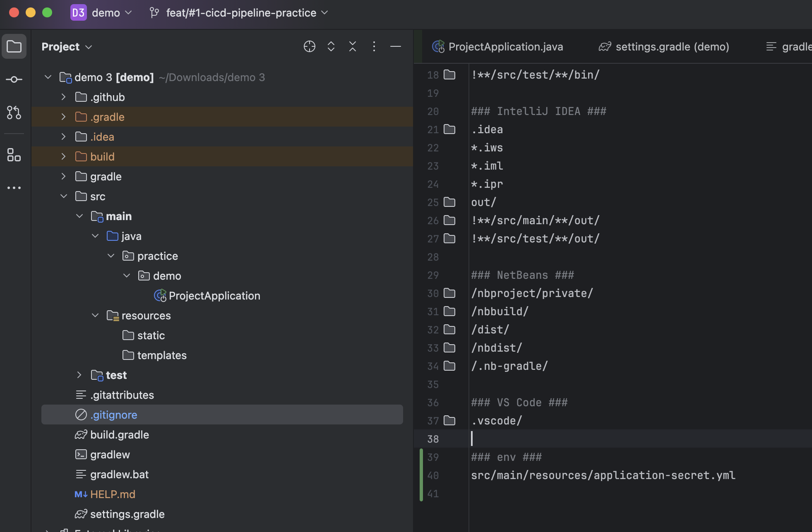This screenshot has height=532, width=812.
Task: Collapse the src folder
Action: [x=63, y=197]
